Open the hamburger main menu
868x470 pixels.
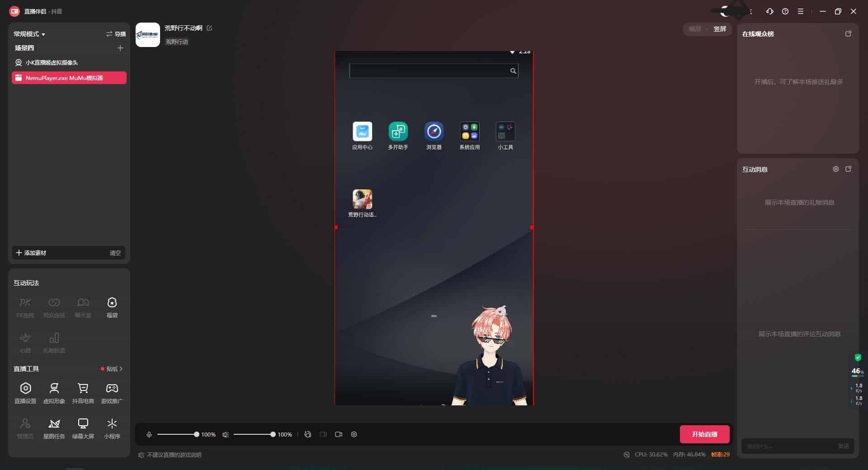(x=801, y=11)
